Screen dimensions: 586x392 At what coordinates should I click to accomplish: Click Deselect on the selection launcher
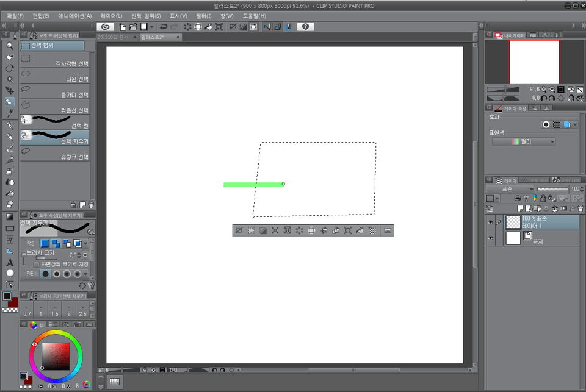239,230
